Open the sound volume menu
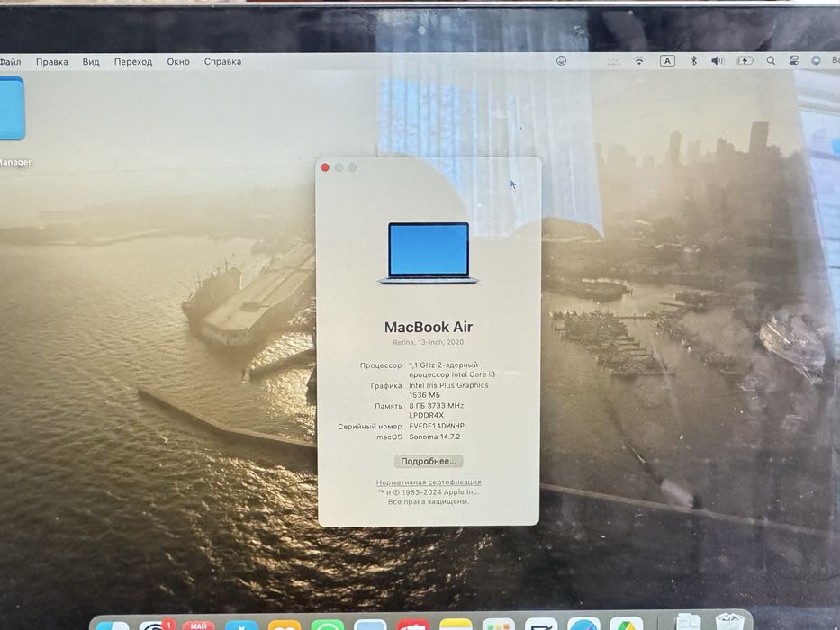 [x=718, y=61]
